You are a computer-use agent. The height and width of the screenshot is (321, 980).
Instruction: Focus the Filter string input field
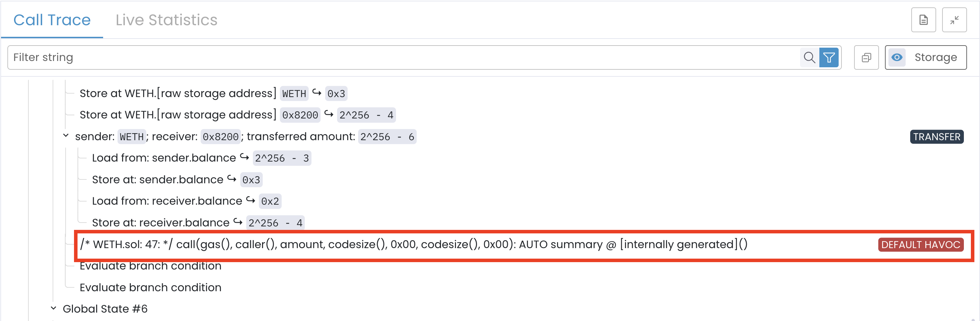[x=403, y=57]
